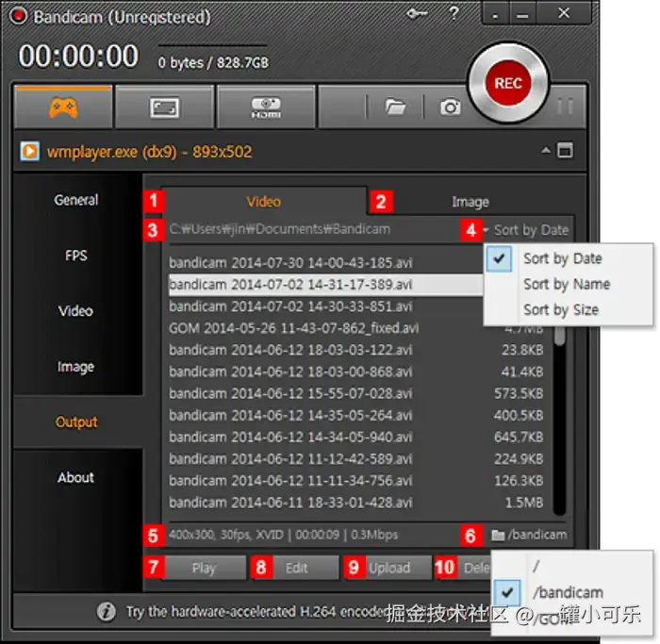This screenshot has width=660, height=644.
Task: Click the partially hidden Delete button
Action: [x=475, y=568]
